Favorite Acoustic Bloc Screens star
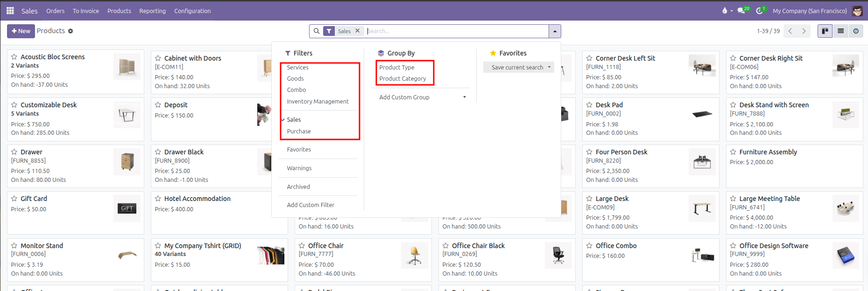The width and height of the screenshot is (868, 291). click(14, 57)
